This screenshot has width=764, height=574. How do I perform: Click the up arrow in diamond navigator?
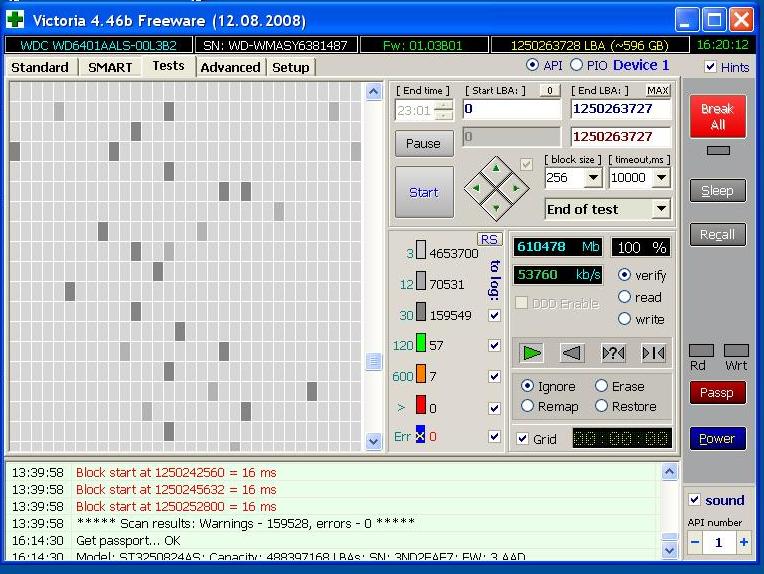(497, 168)
